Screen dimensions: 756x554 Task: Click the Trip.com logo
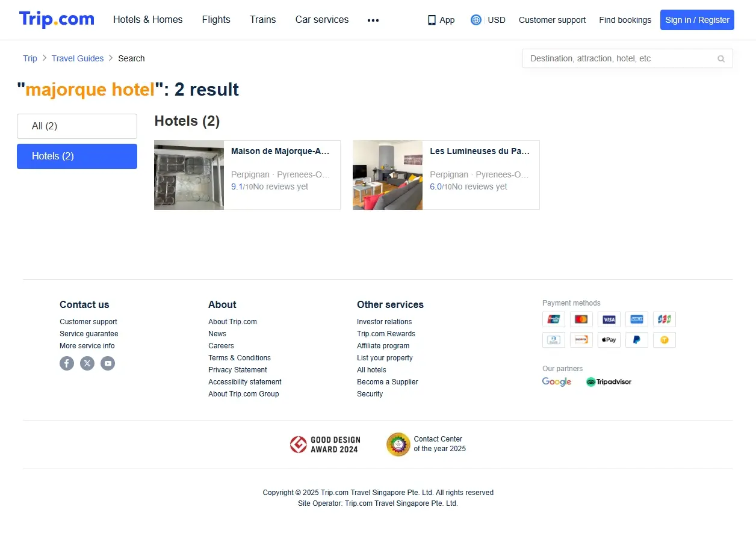pyautogui.click(x=57, y=19)
